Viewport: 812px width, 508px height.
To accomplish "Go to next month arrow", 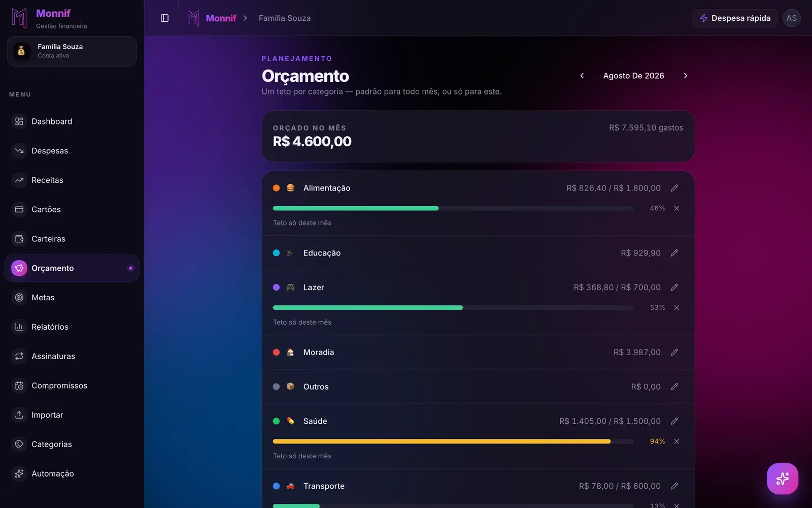I will (x=686, y=76).
